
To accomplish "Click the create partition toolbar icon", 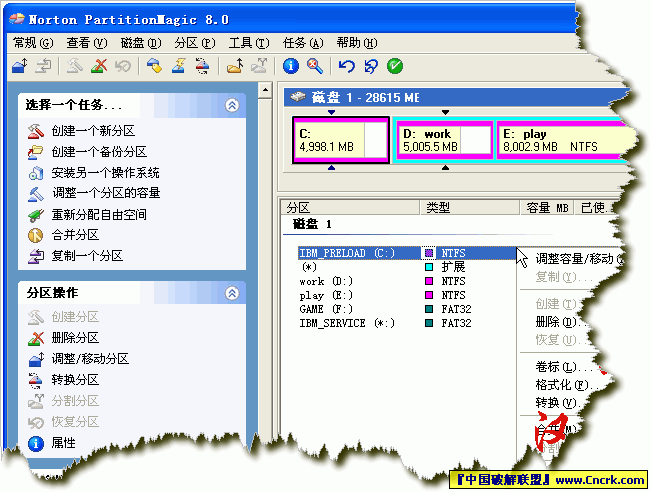I will click(75, 66).
